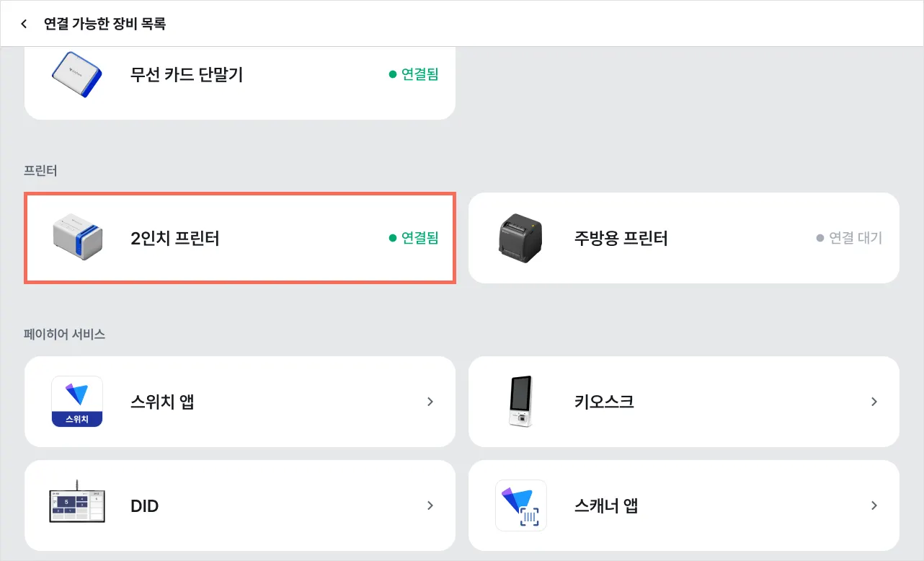The height and width of the screenshot is (561, 924).
Task: Expand the 스캐너 앱 row chevron
Action: [874, 505]
